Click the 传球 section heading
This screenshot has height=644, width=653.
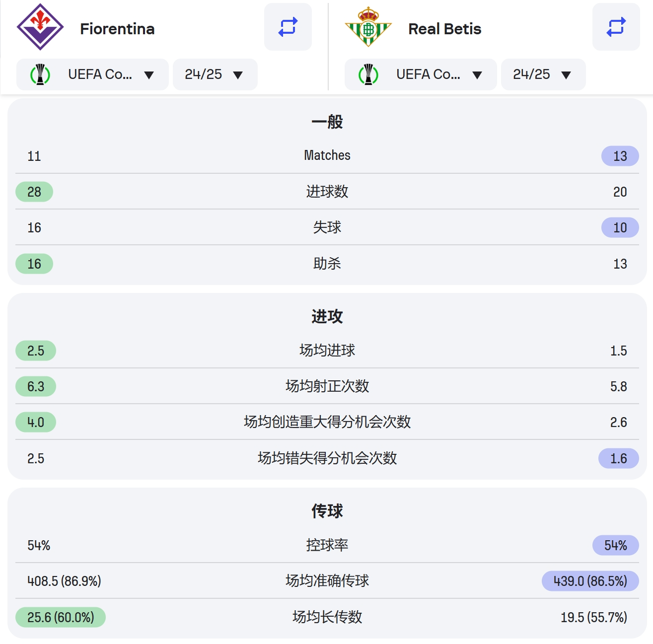pos(327,511)
